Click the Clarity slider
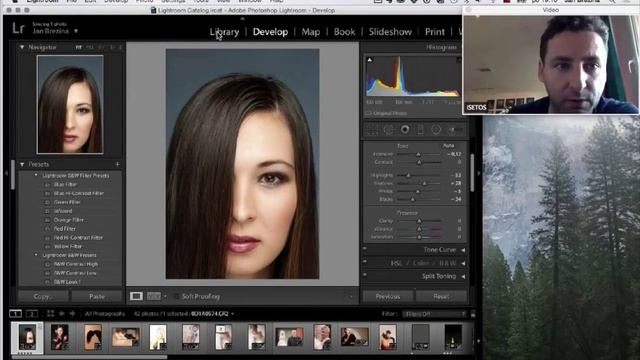 420,221
